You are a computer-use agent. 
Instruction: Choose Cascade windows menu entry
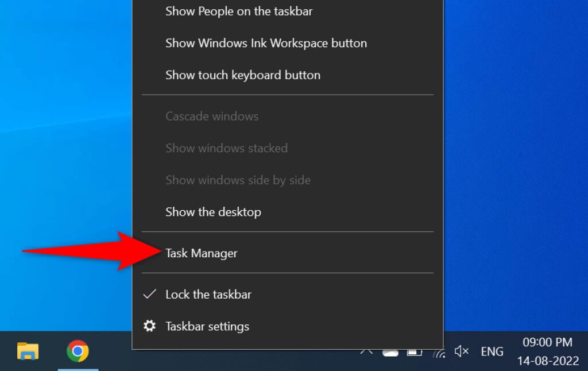212,116
